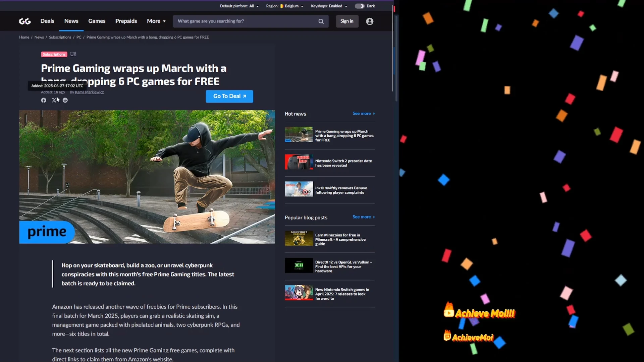Open New Nintendo Switch games April 2025 post

342,294
